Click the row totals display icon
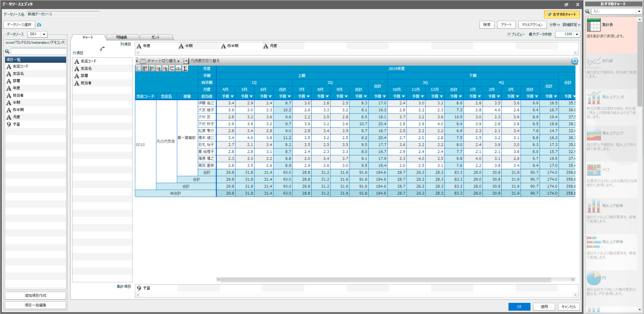This screenshot has width=644, height=314. [x=145, y=68]
